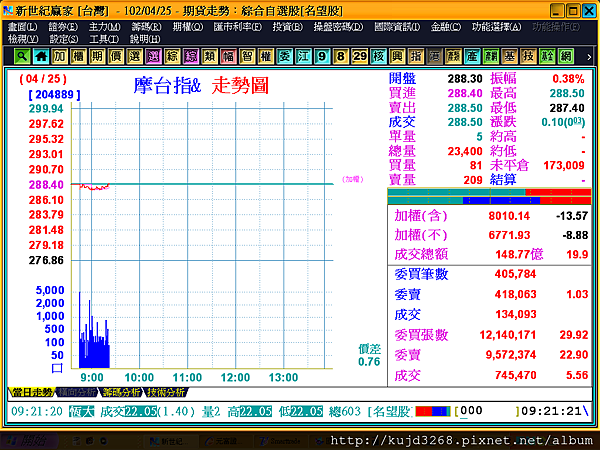The height and width of the screenshot is (450, 600).
Task: Open the 興 (emerging) toolbar icon
Action: click(x=397, y=57)
